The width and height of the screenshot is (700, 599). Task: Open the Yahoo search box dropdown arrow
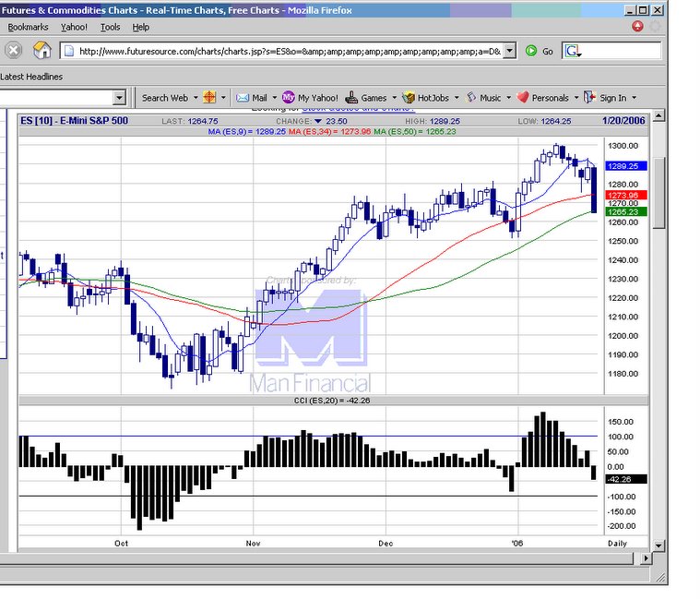[119, 98]
